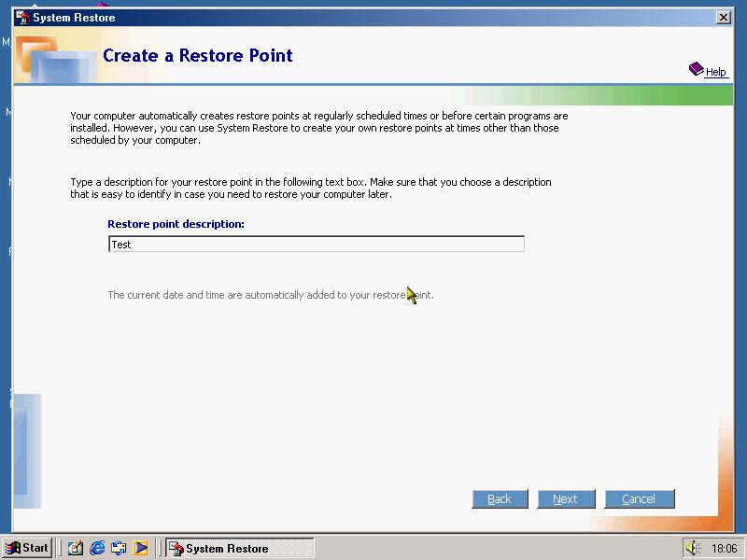Click the "Restore point description" label
The image size is (747, 560).
(176, 224)
